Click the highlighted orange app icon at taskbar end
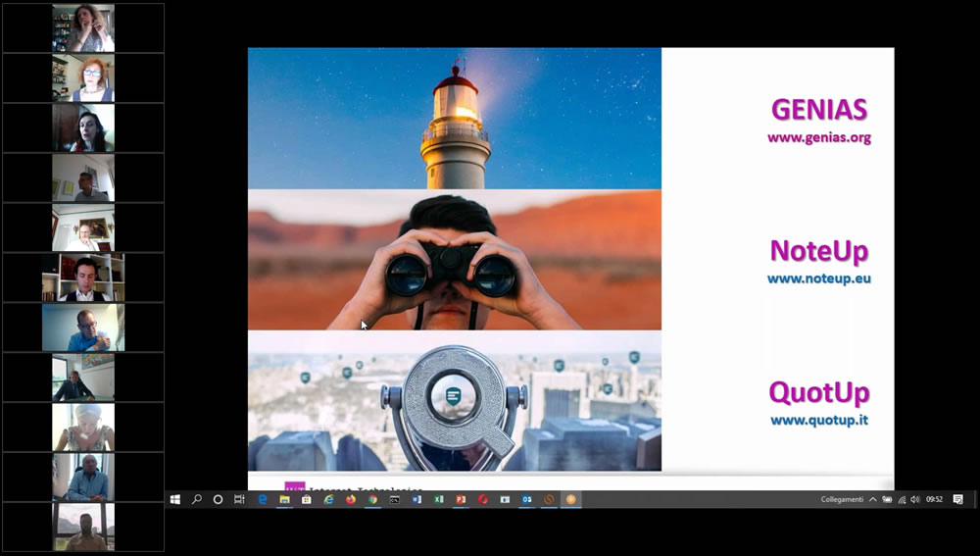Viewport: 980px width, 556px height. (570, 499)
